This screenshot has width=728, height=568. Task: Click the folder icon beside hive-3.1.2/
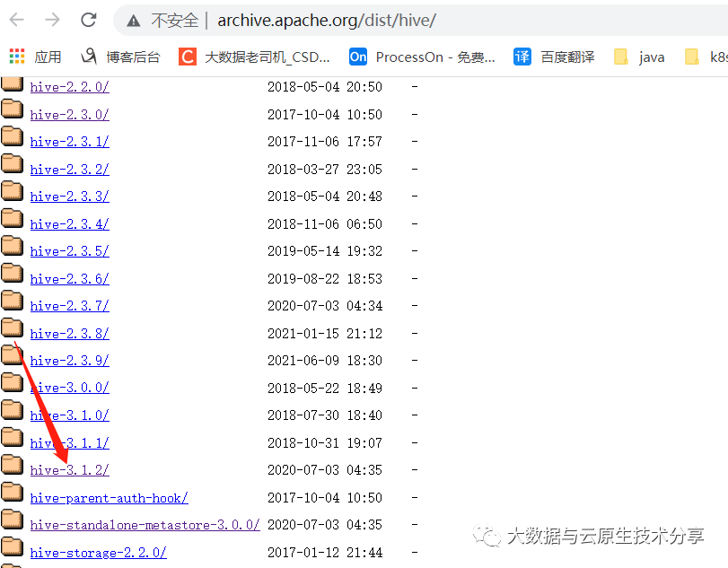[x=12, y=465]
